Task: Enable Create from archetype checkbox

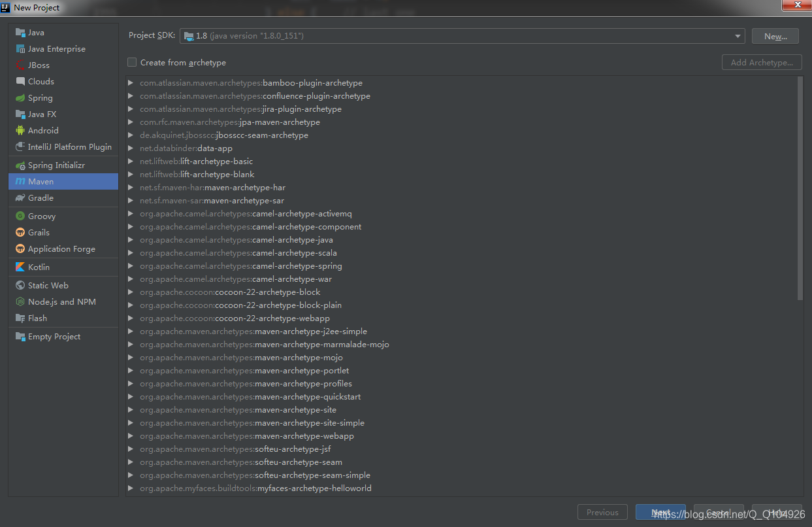Action: 132,62
